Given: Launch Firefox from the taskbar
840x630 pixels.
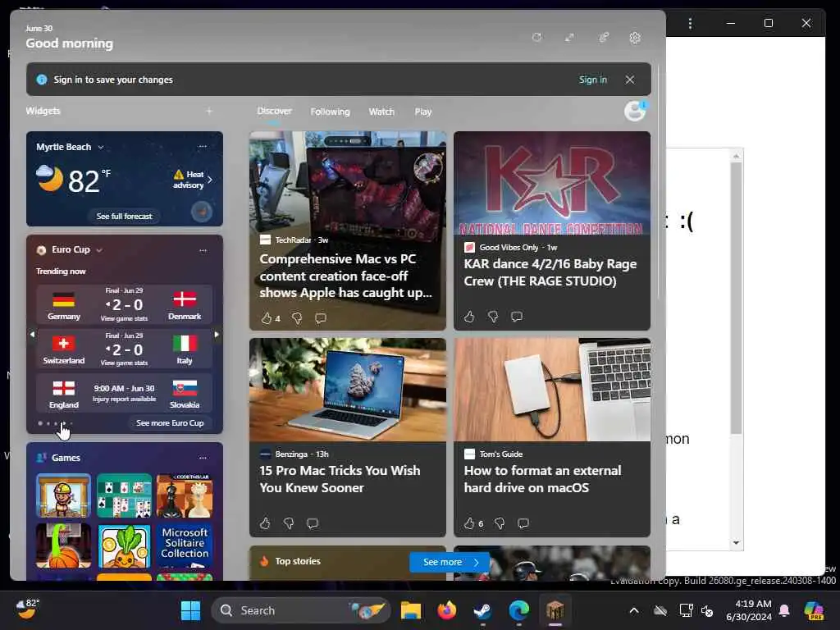Looking at the screenshot, I should 446,610.
